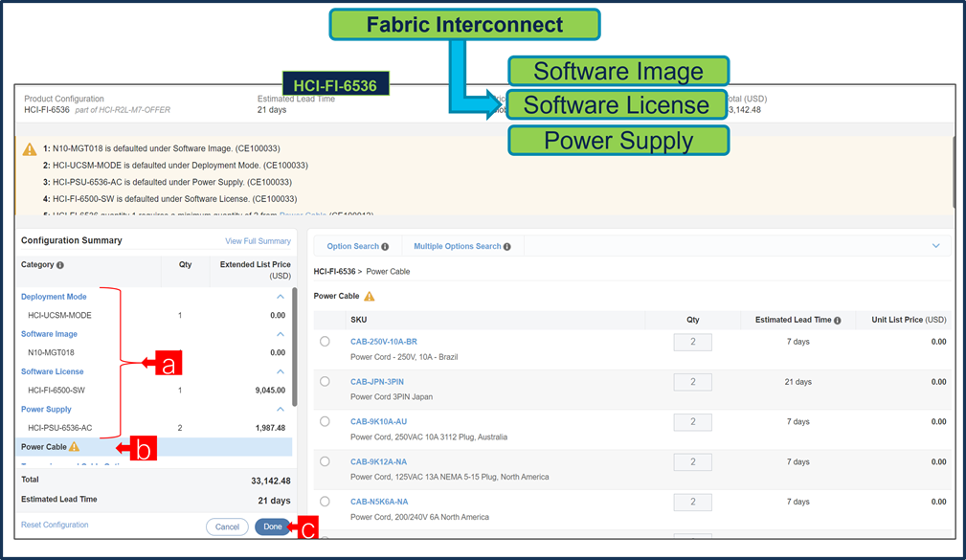Select CAB-9K10A-AU radio button
966x560 pixels.
[x=325, y=421]
